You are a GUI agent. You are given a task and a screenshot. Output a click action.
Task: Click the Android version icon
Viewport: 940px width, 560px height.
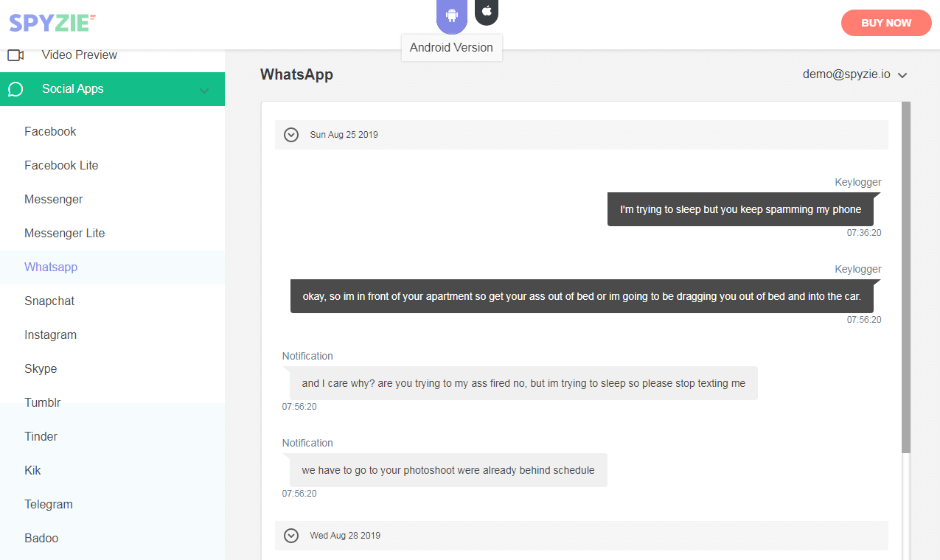(x=452, y=15)
